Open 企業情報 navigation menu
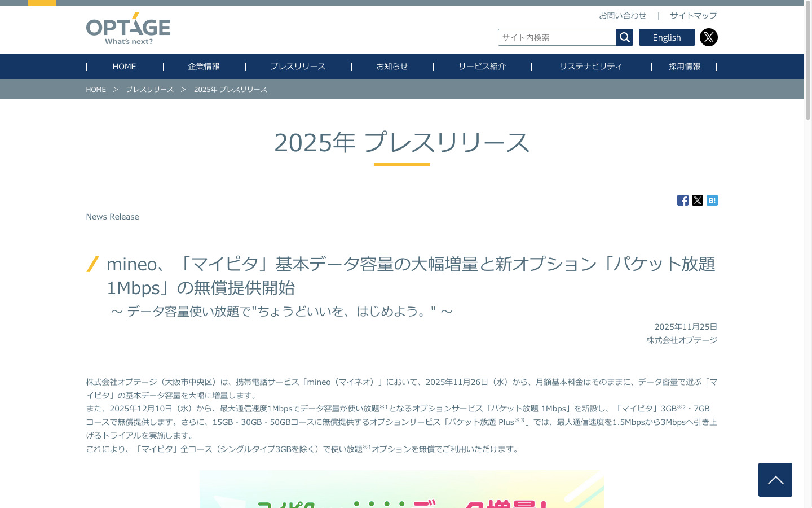This screenshot has width=812, height=508. pos(204,67)
